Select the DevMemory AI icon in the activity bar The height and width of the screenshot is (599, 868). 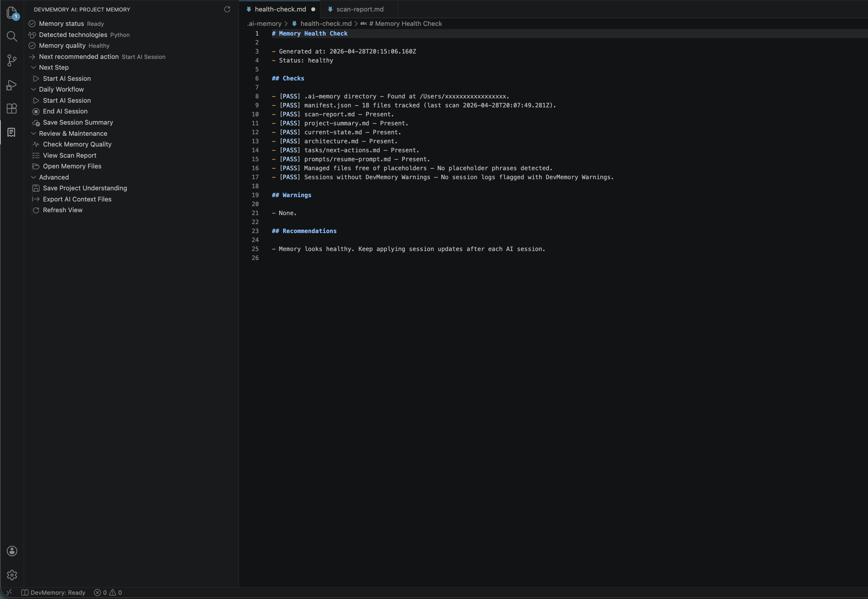pyautogui.click(x=11, y=133)
